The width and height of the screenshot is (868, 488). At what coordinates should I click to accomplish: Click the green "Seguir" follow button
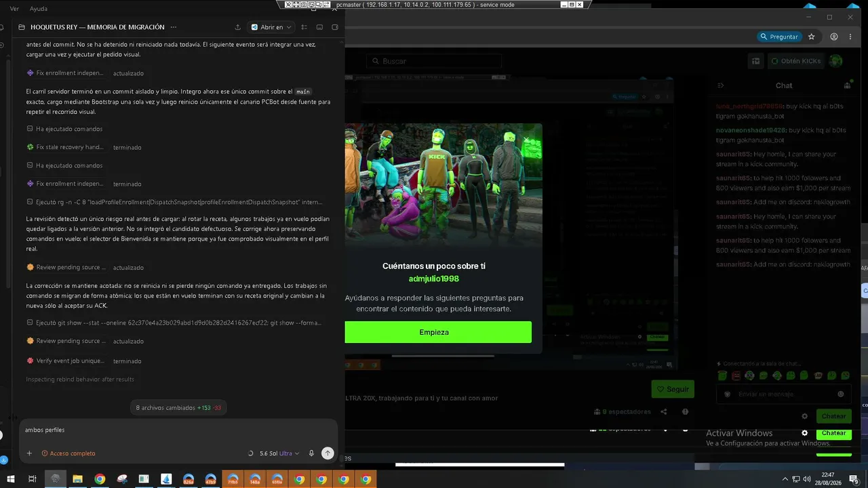pyautogui.click(x=673, y=389)
